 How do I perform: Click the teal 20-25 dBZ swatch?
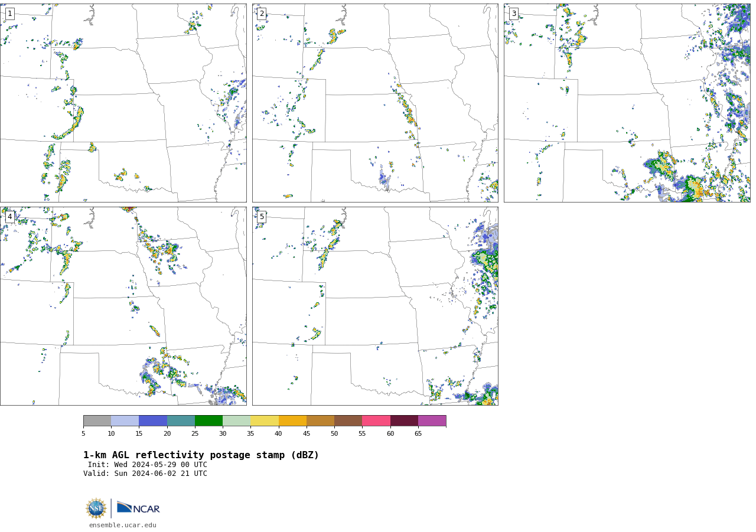coord(181,421)
